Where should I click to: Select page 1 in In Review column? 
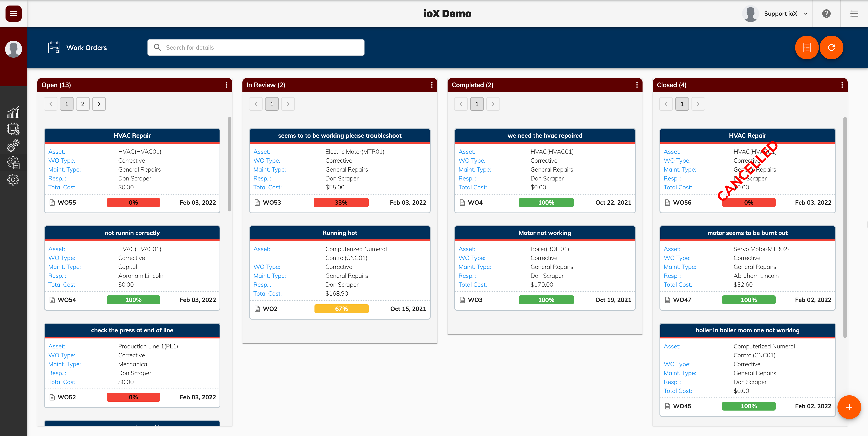click(x=272, y=104)
